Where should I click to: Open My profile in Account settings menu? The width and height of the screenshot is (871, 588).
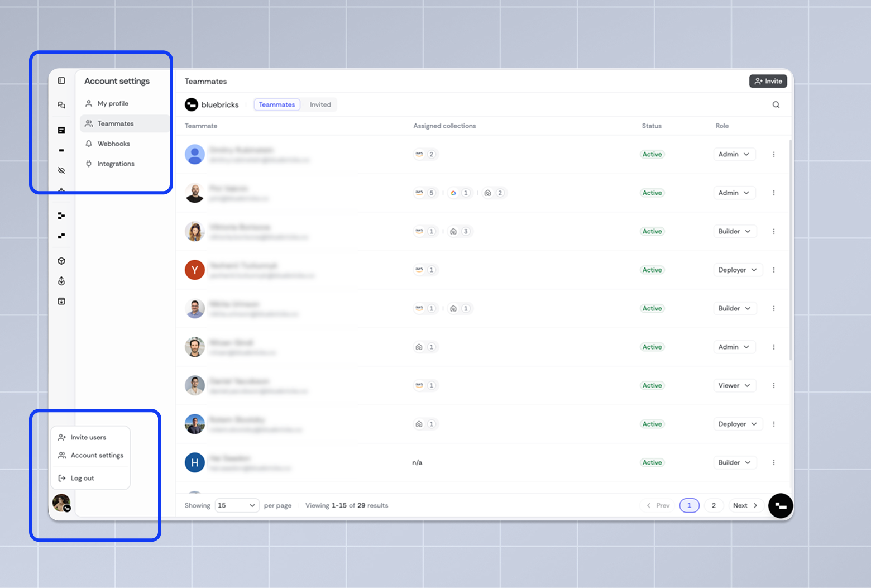coord(124,103)
